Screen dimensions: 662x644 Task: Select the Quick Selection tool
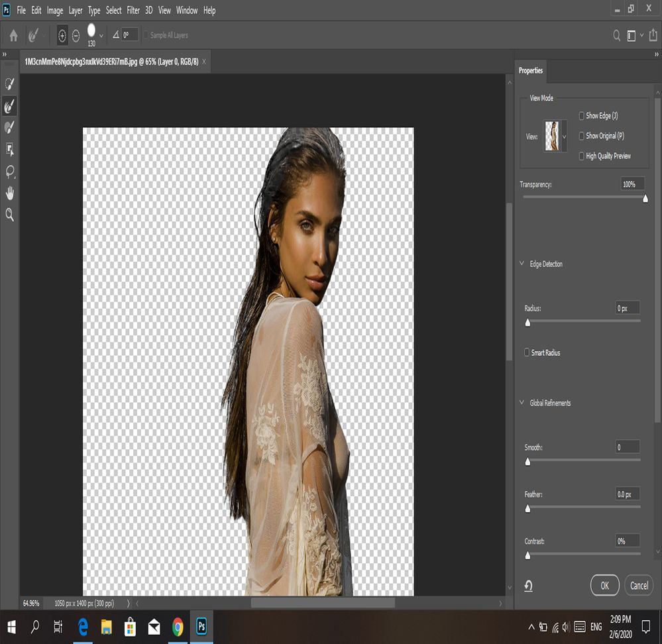click(10, 83)
